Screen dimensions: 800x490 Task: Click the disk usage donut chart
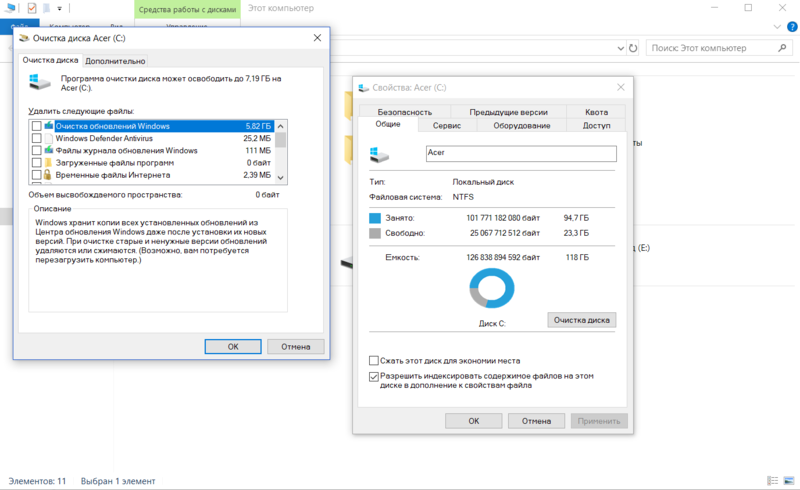492,288
